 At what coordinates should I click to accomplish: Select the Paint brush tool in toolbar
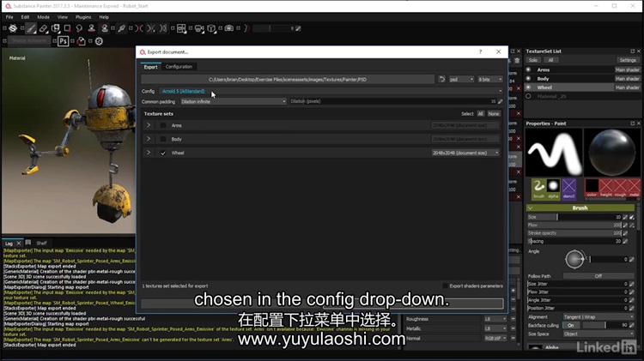pos(31,28)
